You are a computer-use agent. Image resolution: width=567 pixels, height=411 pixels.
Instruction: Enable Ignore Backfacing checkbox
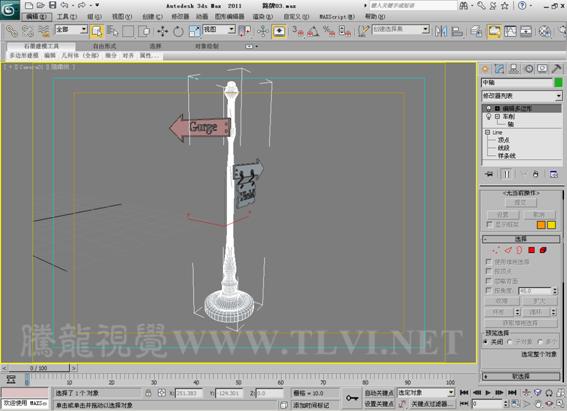(489, 281)
